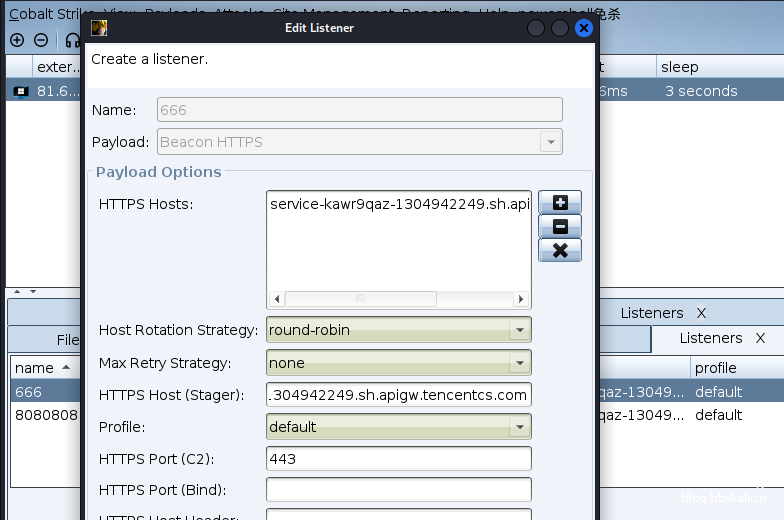The image size is (784, 520).
Task: Click the plus circle toolbar icon
Action: click(x=17, y=40)
